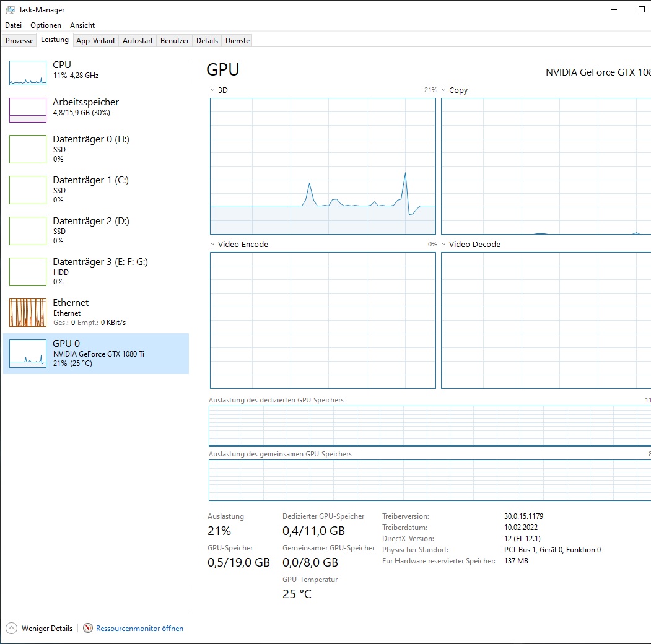
Task: Click the 3D usage graph
Action: coord(323,167)
